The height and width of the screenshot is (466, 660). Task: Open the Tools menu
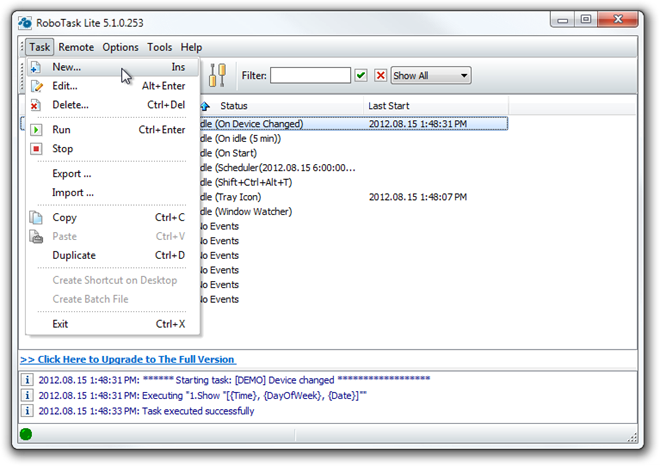160,47
